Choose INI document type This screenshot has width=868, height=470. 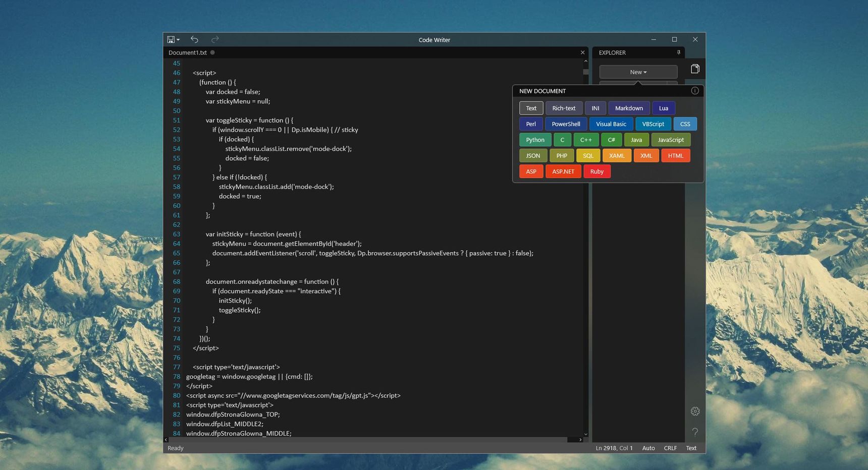click(x=595, y=108)
